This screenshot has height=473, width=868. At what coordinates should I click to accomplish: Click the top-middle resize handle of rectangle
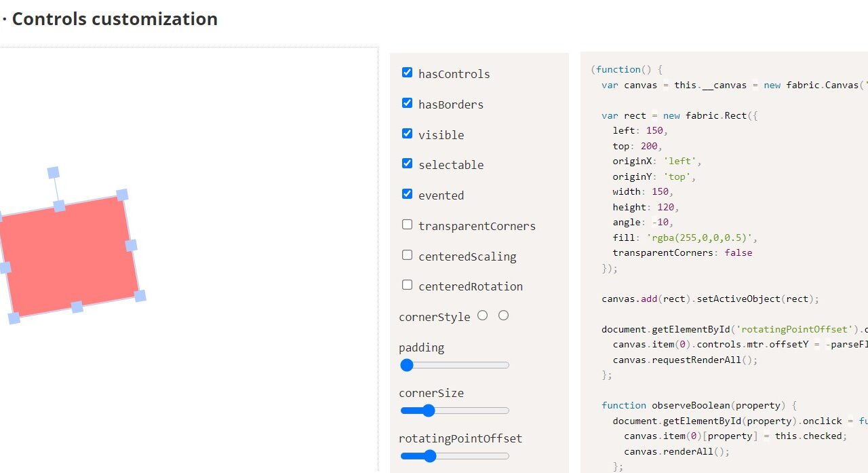[59, 206]
